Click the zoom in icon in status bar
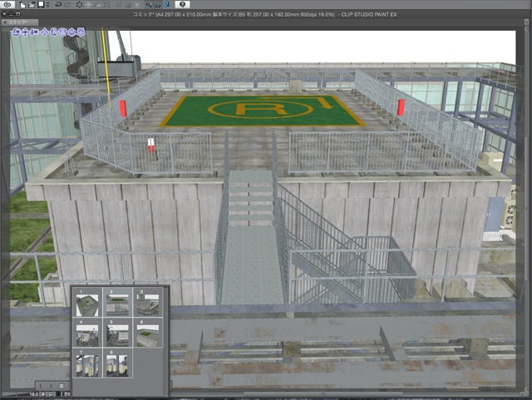532x400 pixels. pos(51,394)
